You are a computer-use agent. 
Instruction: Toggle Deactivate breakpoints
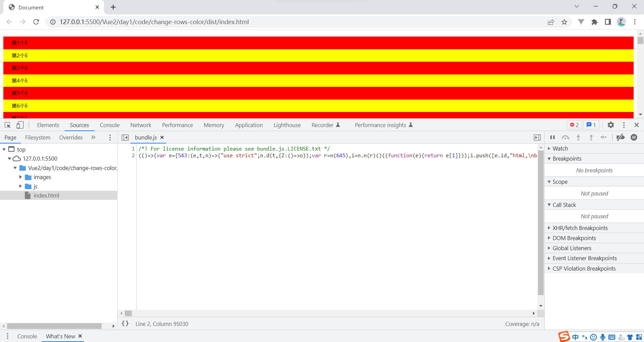[x=621, y=137]
